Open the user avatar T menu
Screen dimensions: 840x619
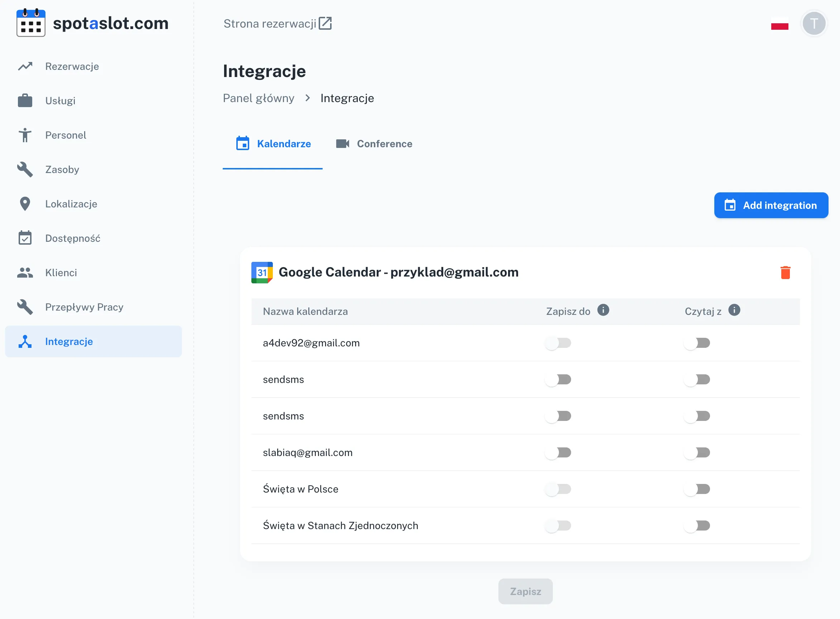click(x=814, y=24)
